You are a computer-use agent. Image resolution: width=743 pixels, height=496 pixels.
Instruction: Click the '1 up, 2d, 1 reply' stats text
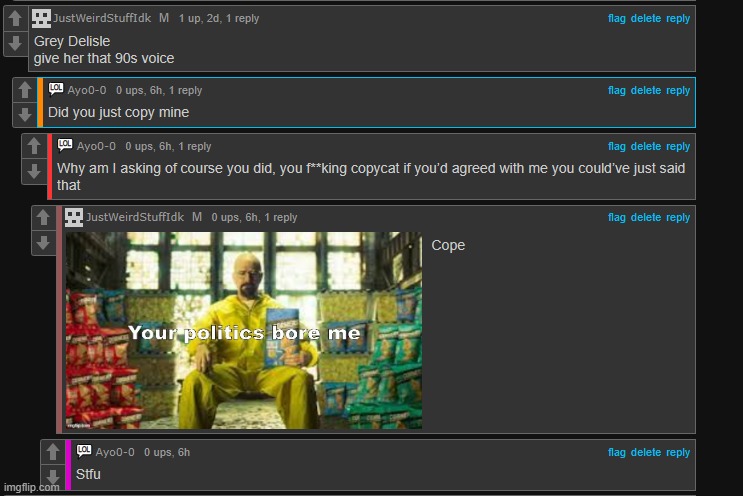[x=219, y=18]
